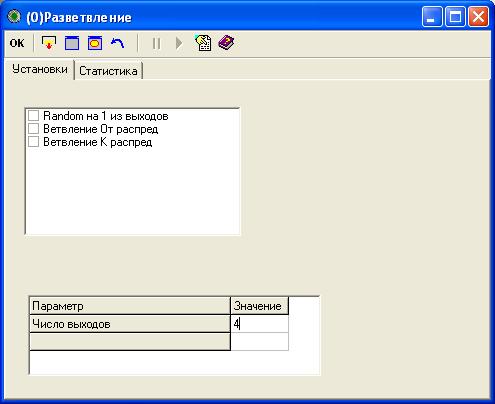Click the Значение column header

(259, 306)
